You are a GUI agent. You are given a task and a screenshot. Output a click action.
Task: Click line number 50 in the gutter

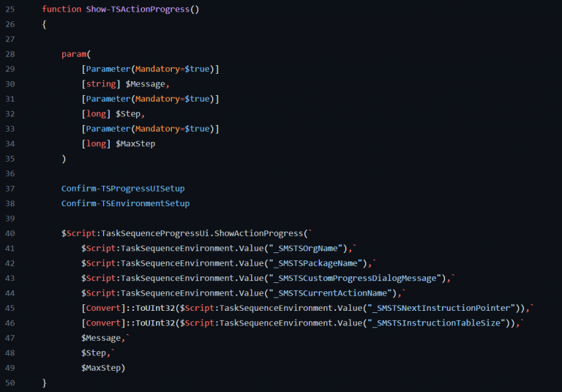(10, 382)
